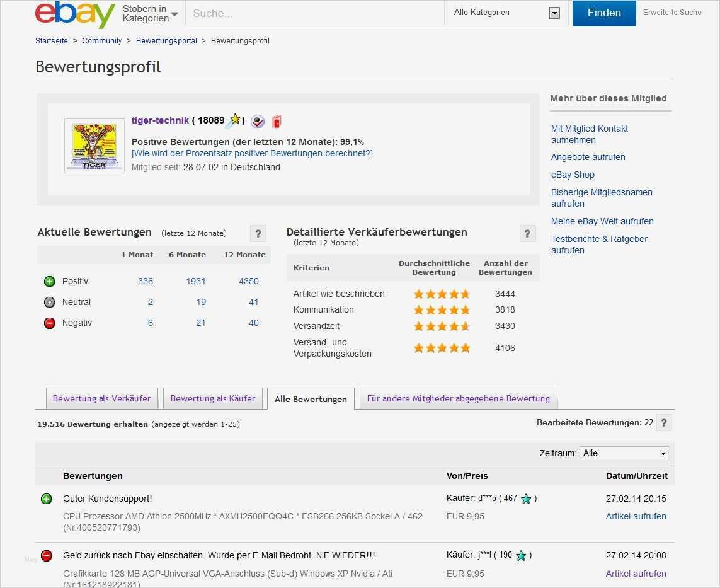Click Angebote aufrufen link
Image resolution: width=720 pixels, height=588 pixels.
[x=588, y=157]
